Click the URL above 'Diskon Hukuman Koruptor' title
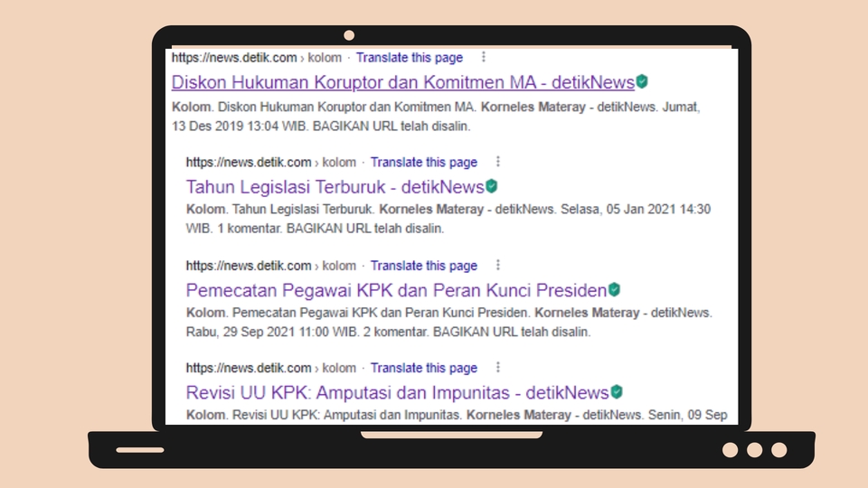This screenshot has height=488, width=868. [256, 58]
